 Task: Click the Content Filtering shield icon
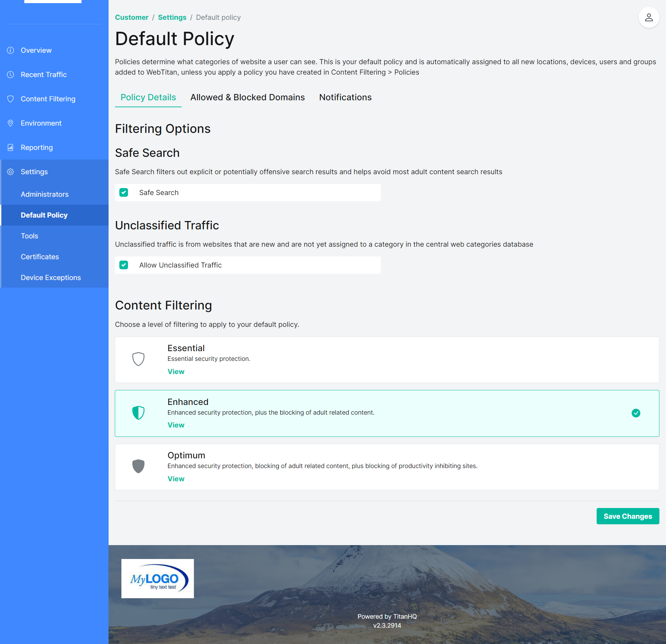[10, 99]
